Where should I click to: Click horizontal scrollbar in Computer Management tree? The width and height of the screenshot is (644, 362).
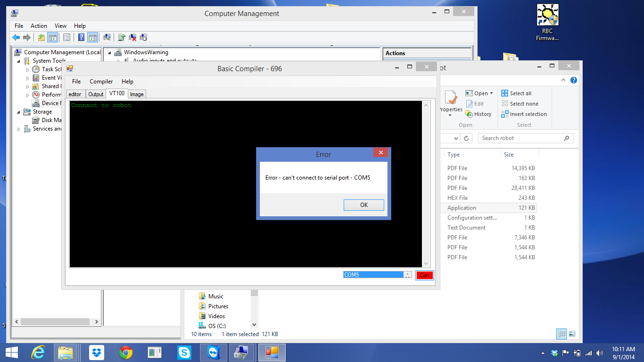click(x=56, y=322)
